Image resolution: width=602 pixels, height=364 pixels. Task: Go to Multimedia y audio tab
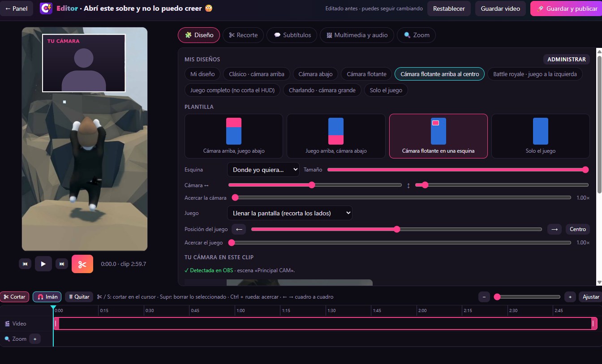(x=357, y=35)
